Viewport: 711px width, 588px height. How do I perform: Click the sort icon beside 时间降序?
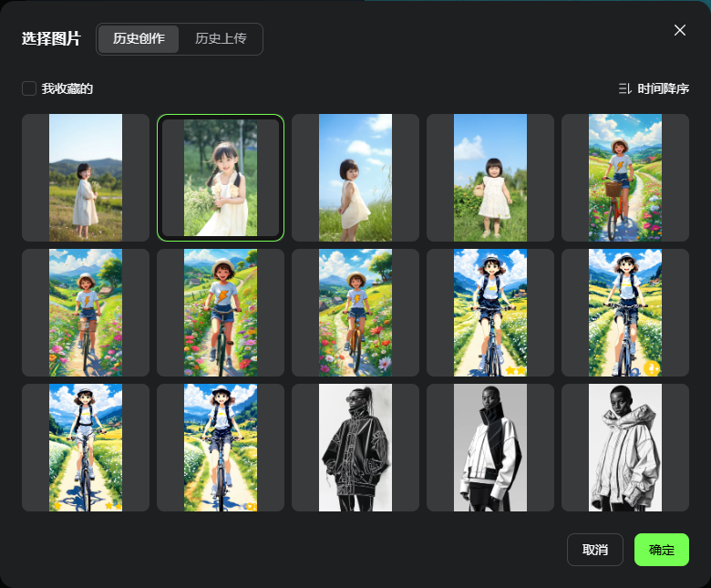pos(624,88)
